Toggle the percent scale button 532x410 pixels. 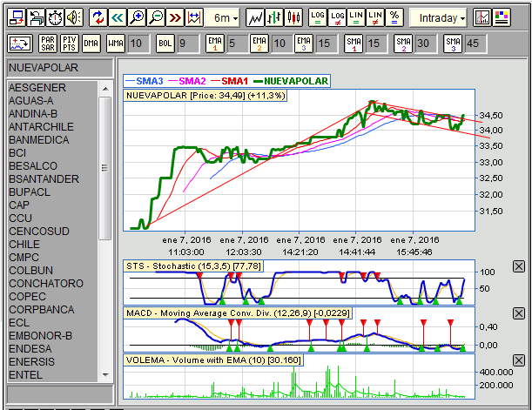pos(394,17)
